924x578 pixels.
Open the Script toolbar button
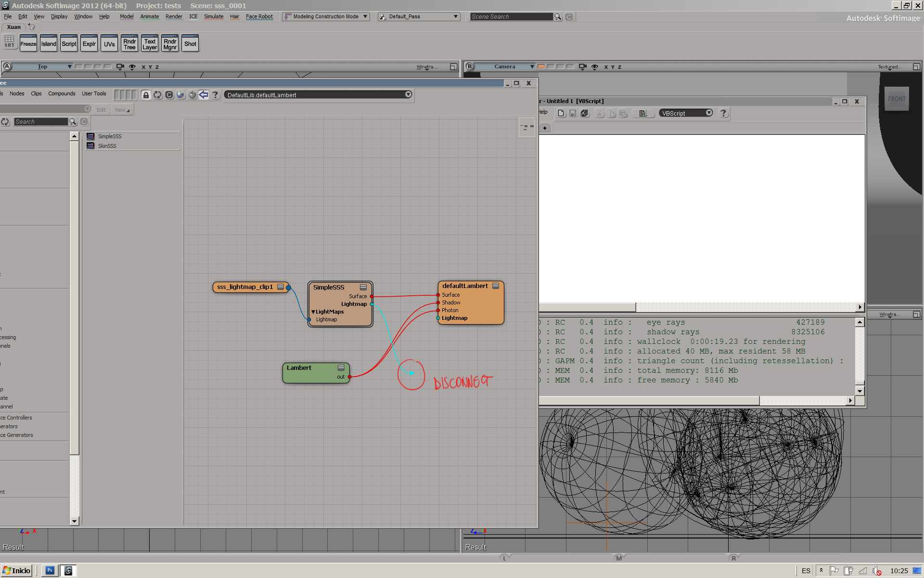click(x=69, y=44)
